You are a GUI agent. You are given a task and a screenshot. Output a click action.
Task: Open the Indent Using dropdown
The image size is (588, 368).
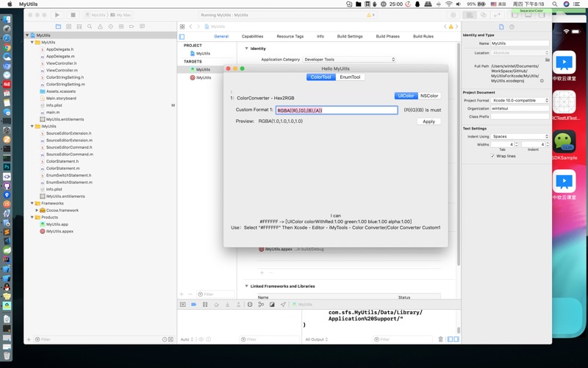pos(520,136)
